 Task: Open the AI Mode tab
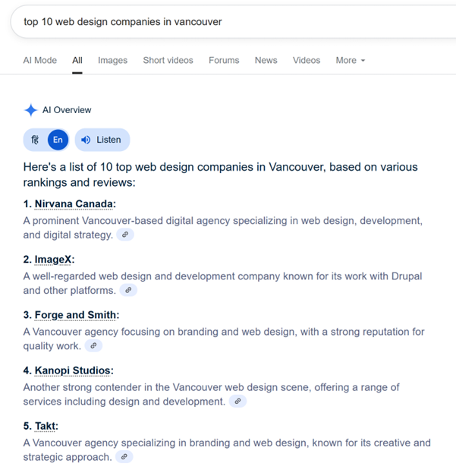[x=40, y=61]
